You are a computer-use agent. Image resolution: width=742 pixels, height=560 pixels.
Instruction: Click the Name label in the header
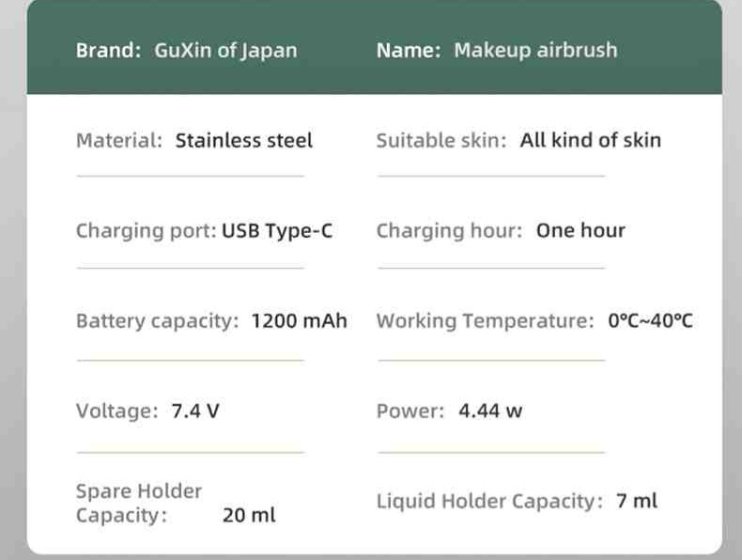click(409, 50)
